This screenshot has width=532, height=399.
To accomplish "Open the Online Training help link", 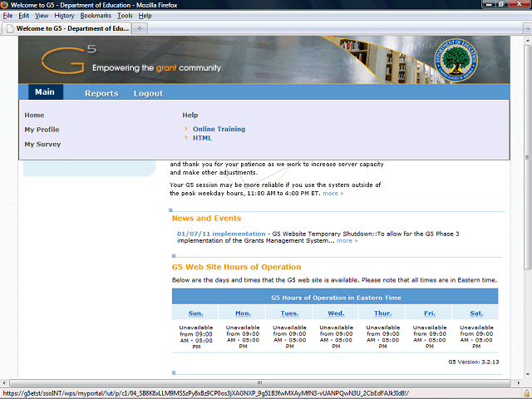I will pyautogui.click(x=219, y=129).
